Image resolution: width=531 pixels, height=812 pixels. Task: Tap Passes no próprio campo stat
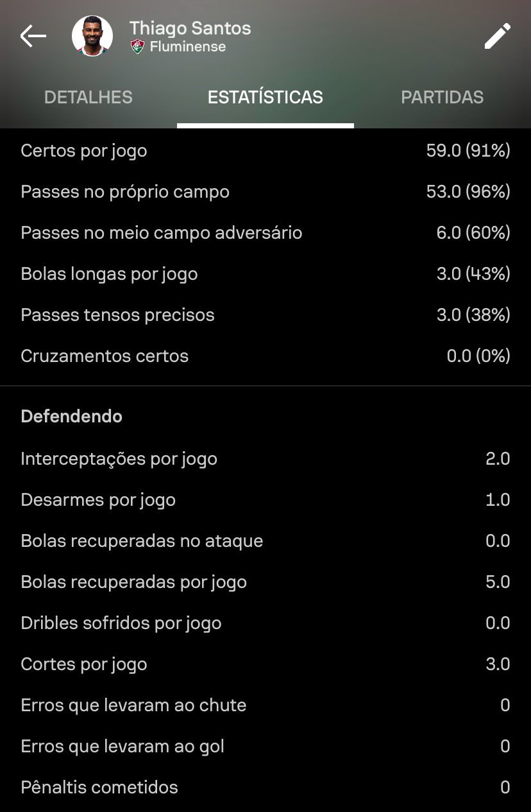tap(265, 192)
